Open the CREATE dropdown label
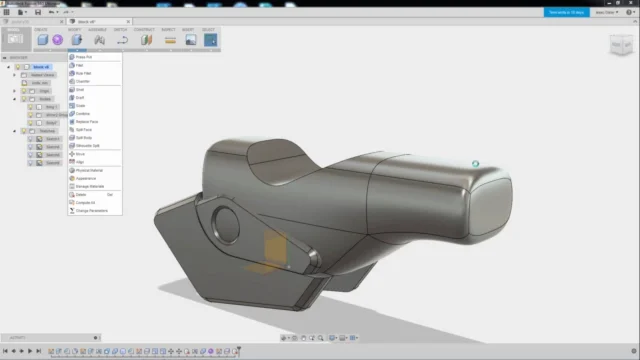 point(41,30)
